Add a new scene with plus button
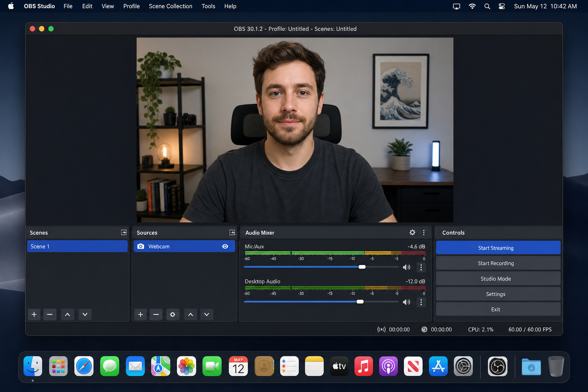 [34, 314]
